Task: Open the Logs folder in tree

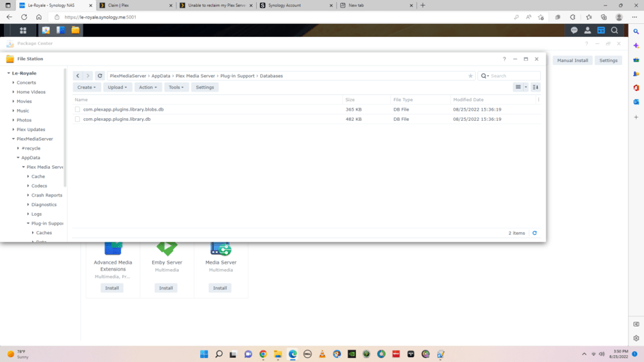Action: coord(37,214)
